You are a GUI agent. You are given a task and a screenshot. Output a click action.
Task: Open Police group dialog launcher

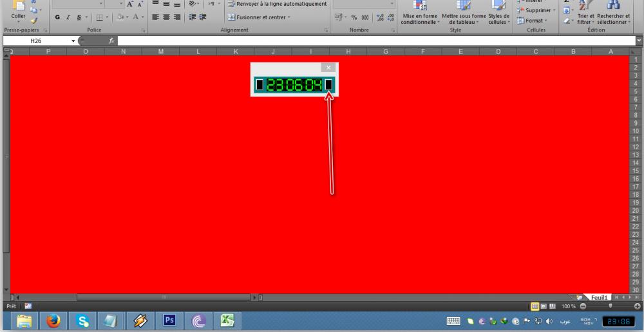coord(144,30)
